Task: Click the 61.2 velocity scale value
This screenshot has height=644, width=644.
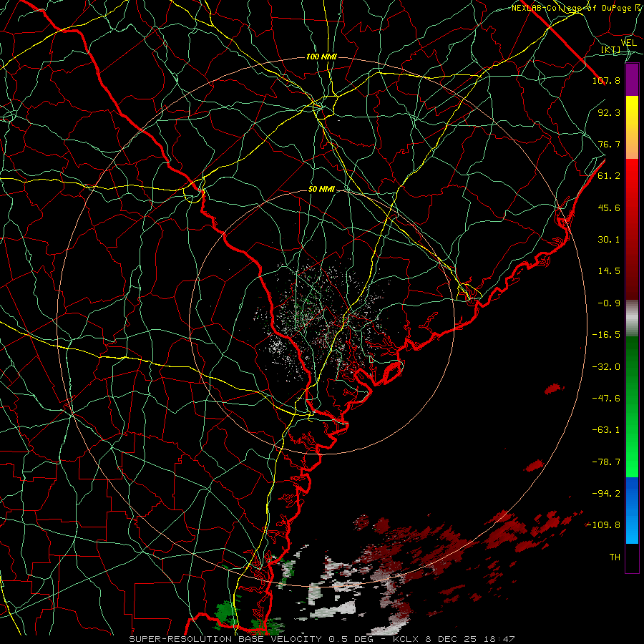Action: 609,176
